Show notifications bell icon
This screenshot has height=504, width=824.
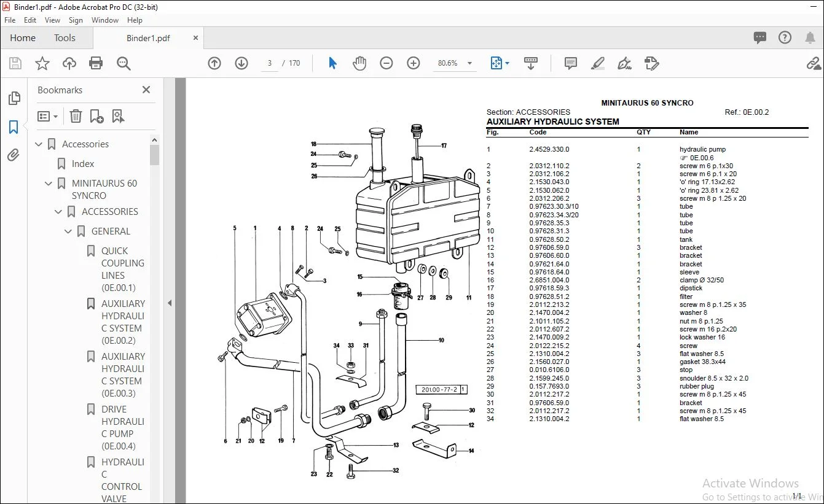(x=810, y=38)
